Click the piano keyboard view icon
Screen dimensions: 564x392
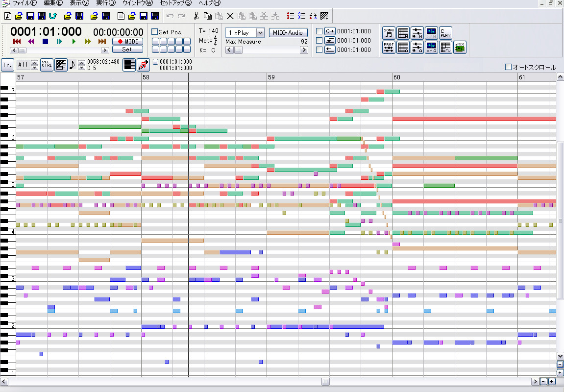click(x=129, y=65)
